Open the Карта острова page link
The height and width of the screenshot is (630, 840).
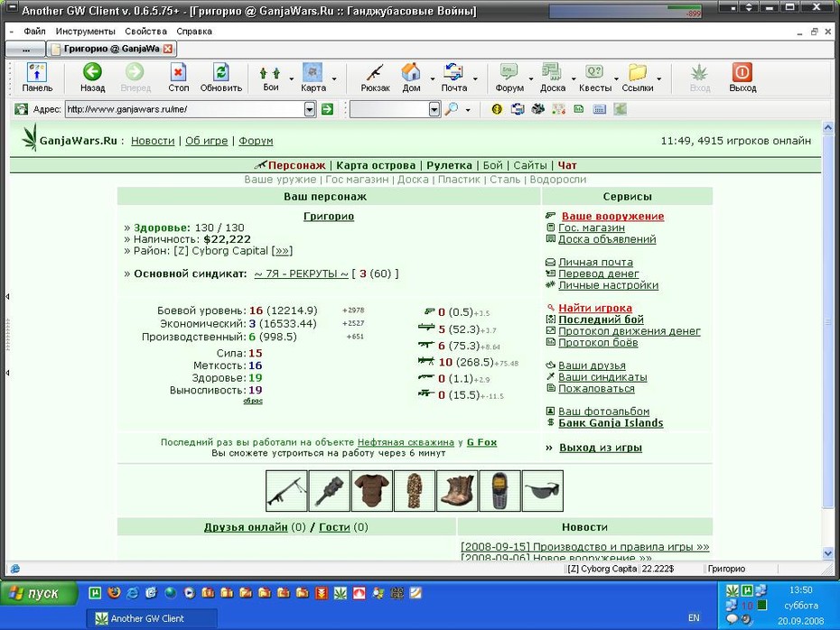[x=376, y=165]
